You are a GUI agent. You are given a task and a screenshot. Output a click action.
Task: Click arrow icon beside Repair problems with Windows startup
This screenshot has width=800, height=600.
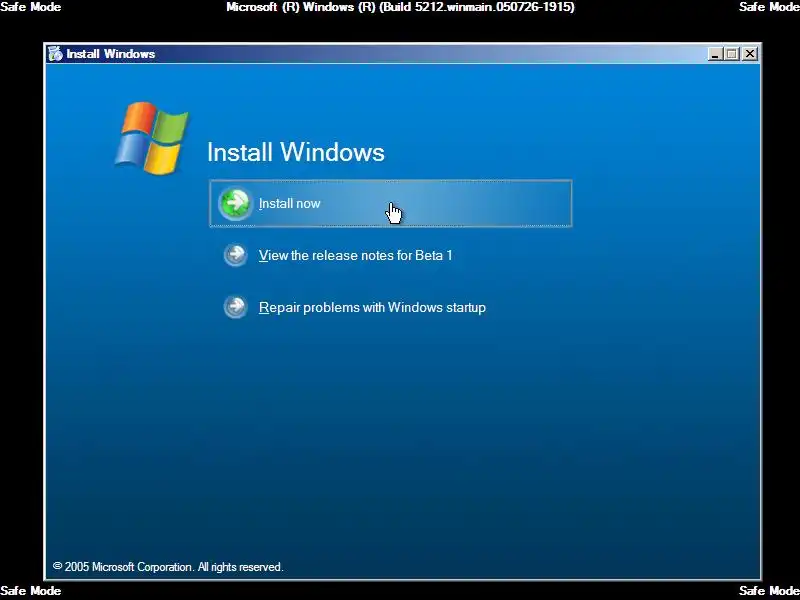pyautogui.click(x=236, y=307)
